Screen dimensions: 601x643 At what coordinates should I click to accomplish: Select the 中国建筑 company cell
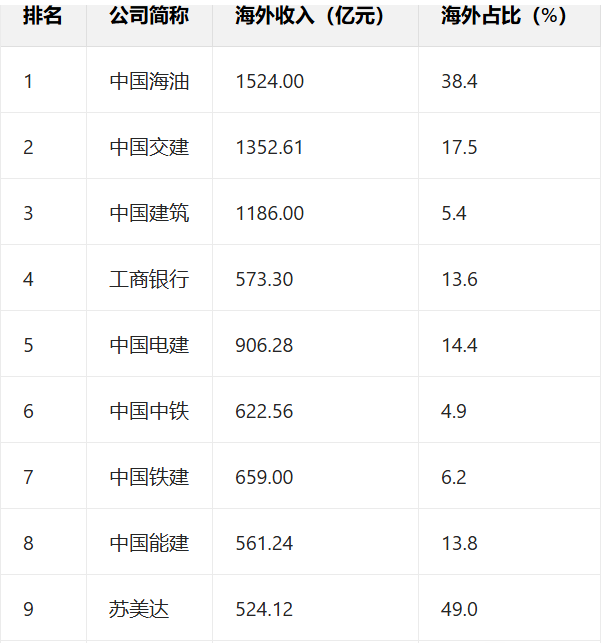(149, 213)
